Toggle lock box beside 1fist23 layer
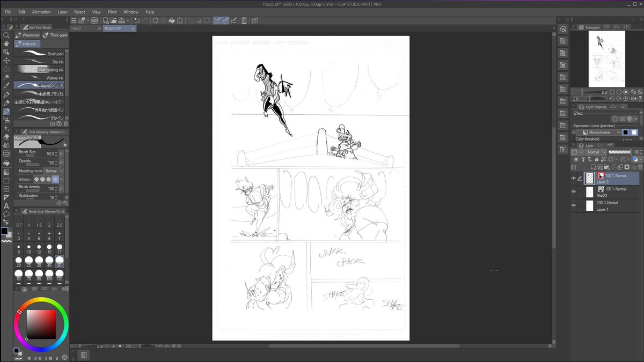Screen dimensions: 644x362 [580, 192]
